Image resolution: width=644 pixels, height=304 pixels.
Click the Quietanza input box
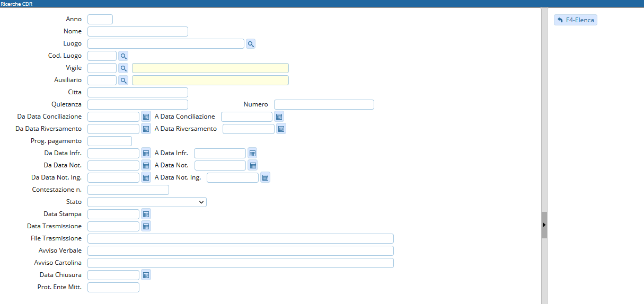pyautogui.click(x=138, y=105)
